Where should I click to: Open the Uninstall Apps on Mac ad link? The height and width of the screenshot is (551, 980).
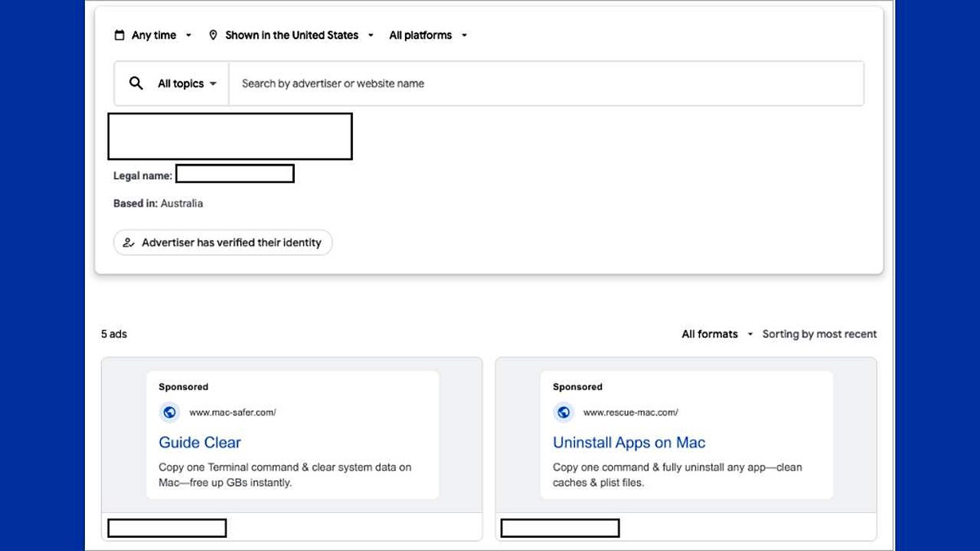(629, 442)
